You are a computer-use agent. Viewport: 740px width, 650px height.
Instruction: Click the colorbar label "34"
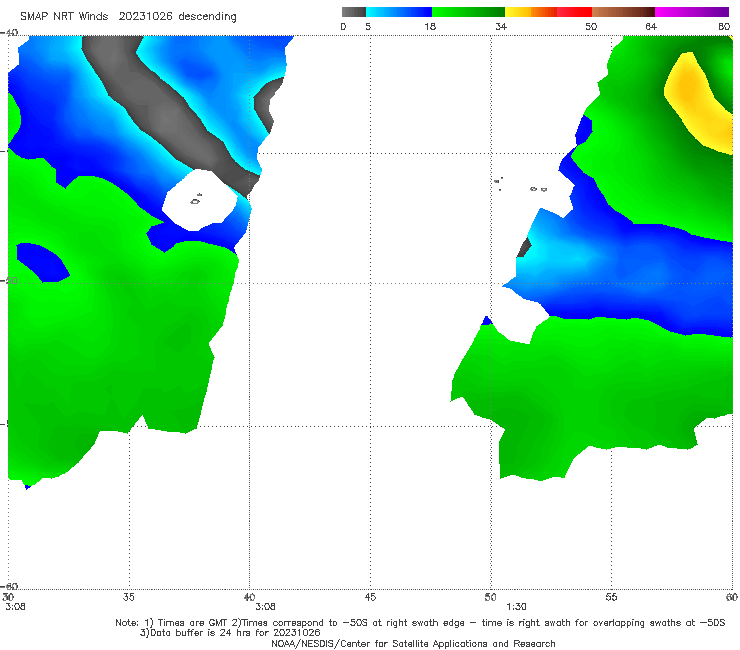pyautogui.click(x=501, y=26)
